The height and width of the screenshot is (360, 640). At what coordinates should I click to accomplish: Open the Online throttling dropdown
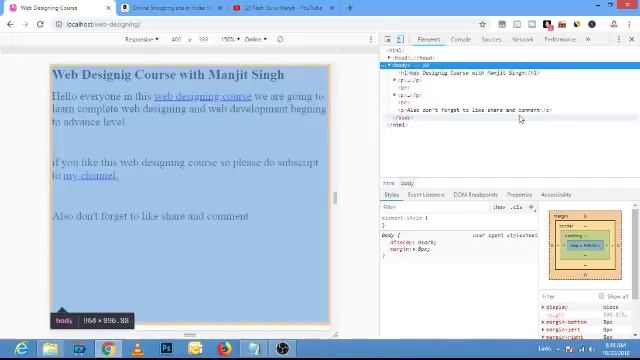[256, 39]
